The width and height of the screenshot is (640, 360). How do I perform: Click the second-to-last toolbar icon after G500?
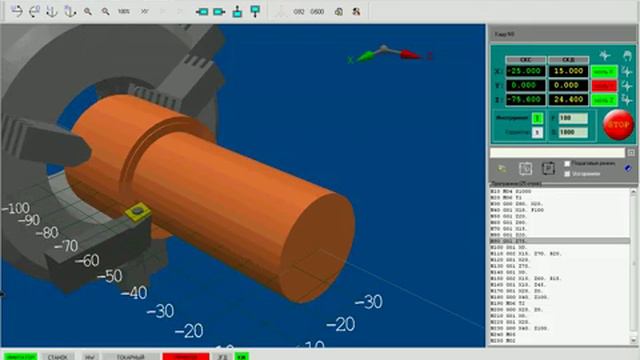click(x=338, y=12)
